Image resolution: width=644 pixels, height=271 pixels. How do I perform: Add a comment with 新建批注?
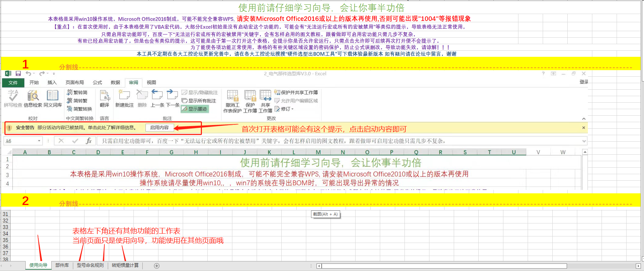(124, 98)
